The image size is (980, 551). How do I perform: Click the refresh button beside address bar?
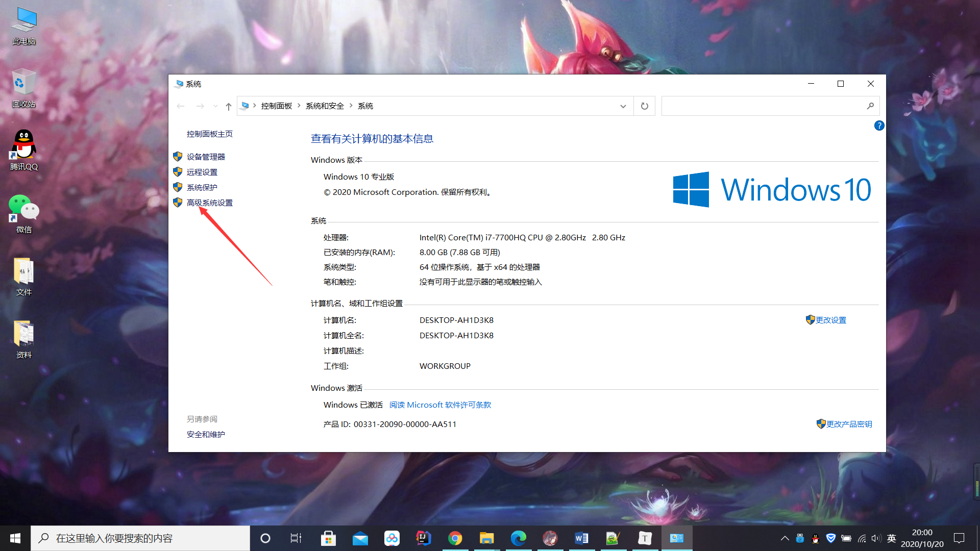point(645,106)
